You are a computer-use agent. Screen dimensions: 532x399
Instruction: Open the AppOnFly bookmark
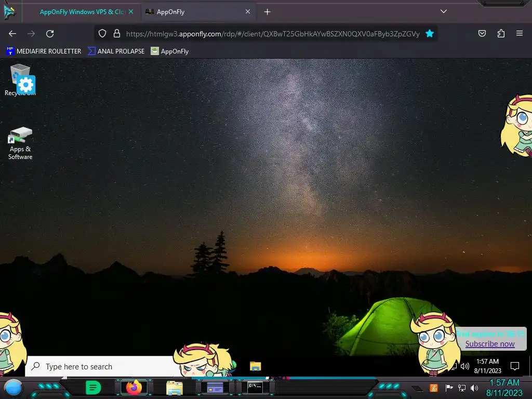click(x=170, y=51)
